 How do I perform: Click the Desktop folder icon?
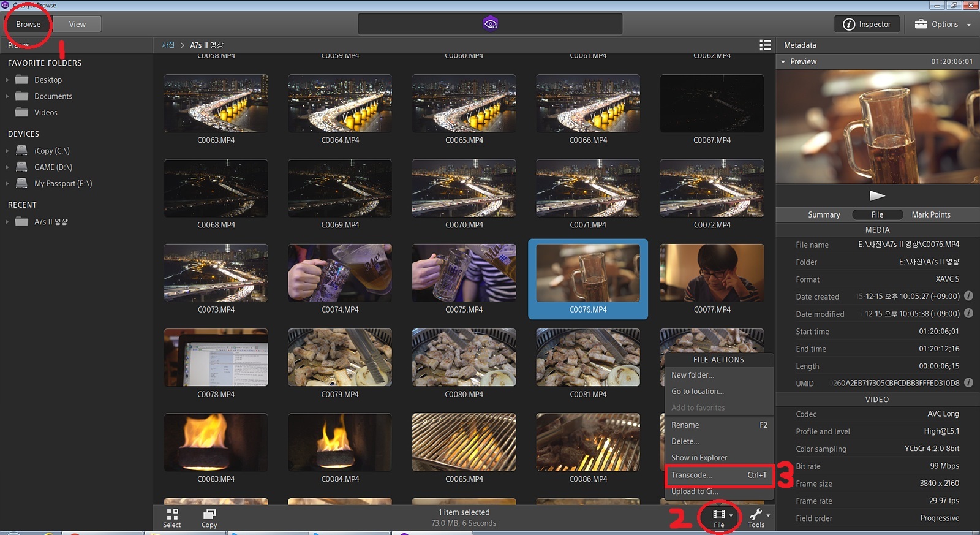point(22,80)
